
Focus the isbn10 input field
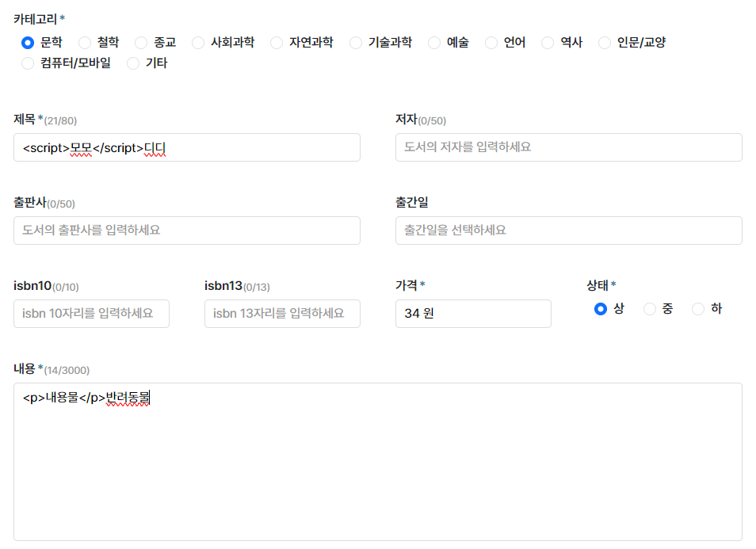point(92,314)
